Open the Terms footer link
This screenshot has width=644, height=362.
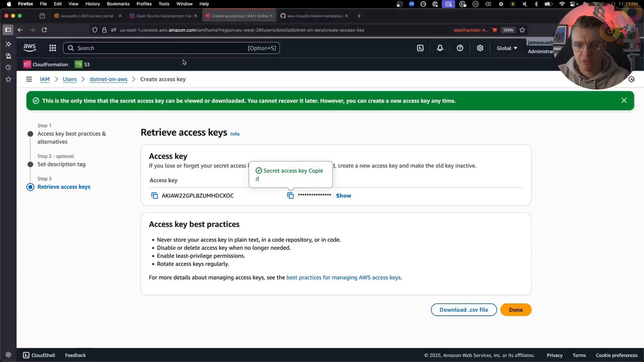tap(579, 355)
